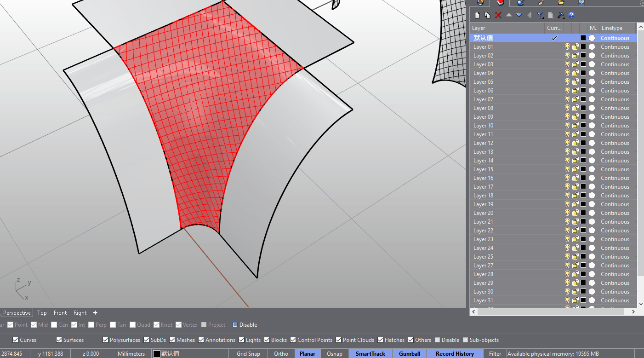Open the material circle for the 默认值 layer

click(x=592, y=38)
